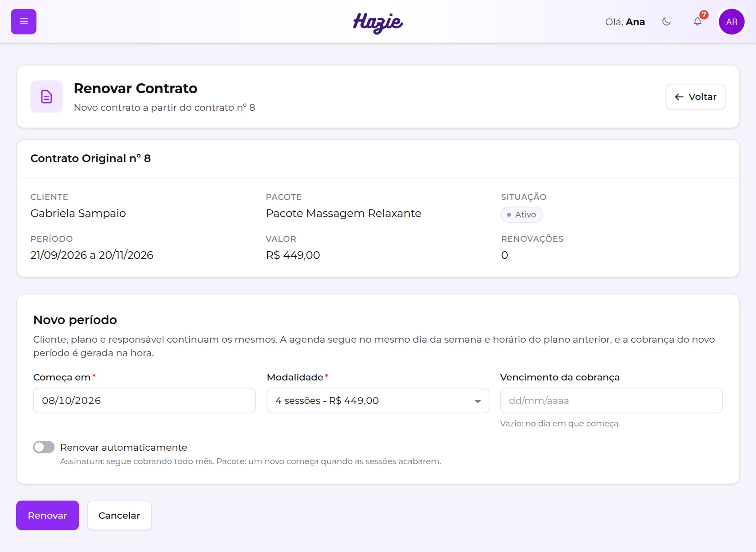Toggle dark mode moon icon

coord(666,22)
